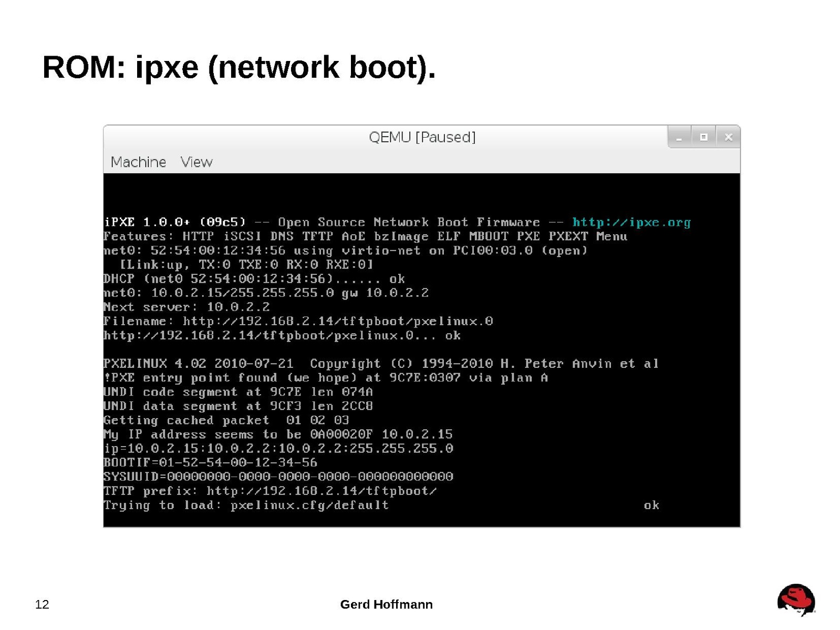Image resolution: width=840 pixels, height=630 pixels.
Task: Click the http://ipxe.org link
Action: tap(631, 222)
